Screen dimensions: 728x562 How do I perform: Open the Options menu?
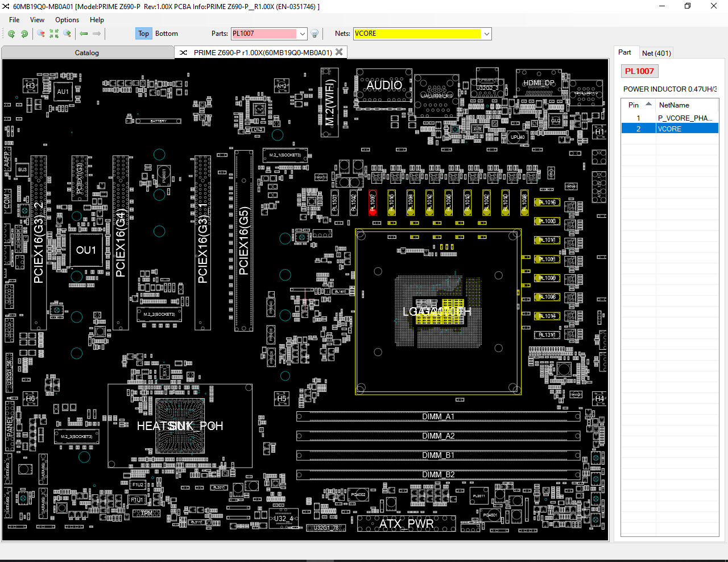coord(67,19)
